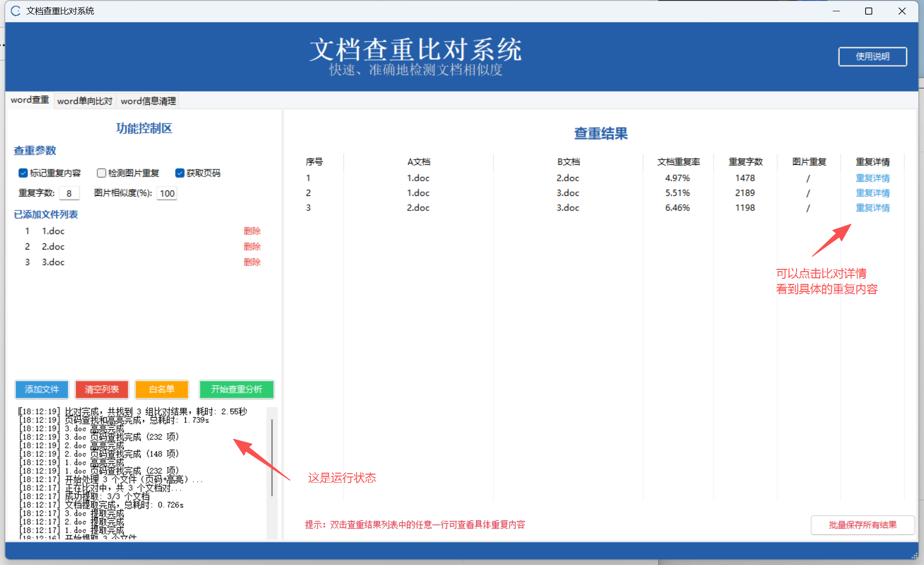Click the 图片相似度 percentage field
The image size is (924, 565).
[167, 193]
